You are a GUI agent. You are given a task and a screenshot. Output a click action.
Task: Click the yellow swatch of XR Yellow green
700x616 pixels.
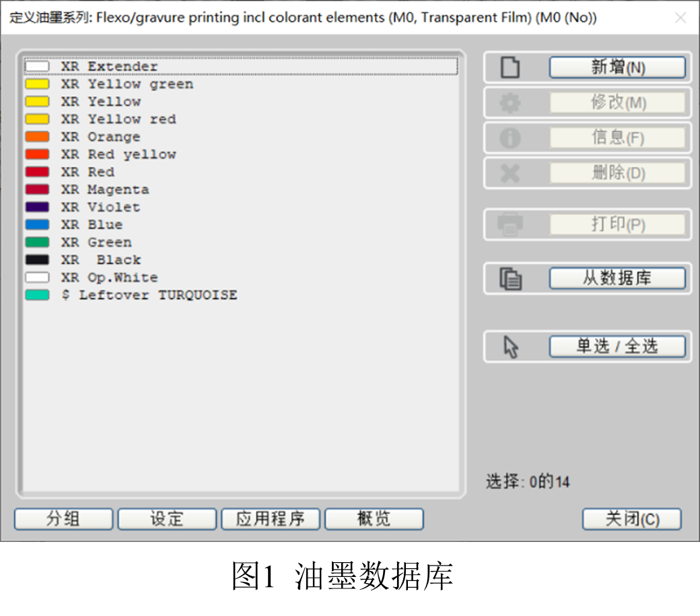coord(37,84)
